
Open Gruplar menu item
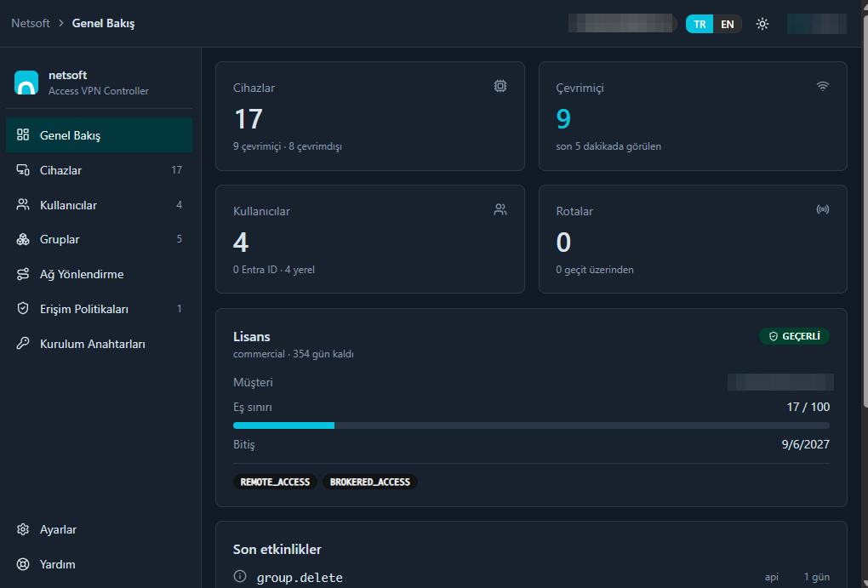point(99,239)
